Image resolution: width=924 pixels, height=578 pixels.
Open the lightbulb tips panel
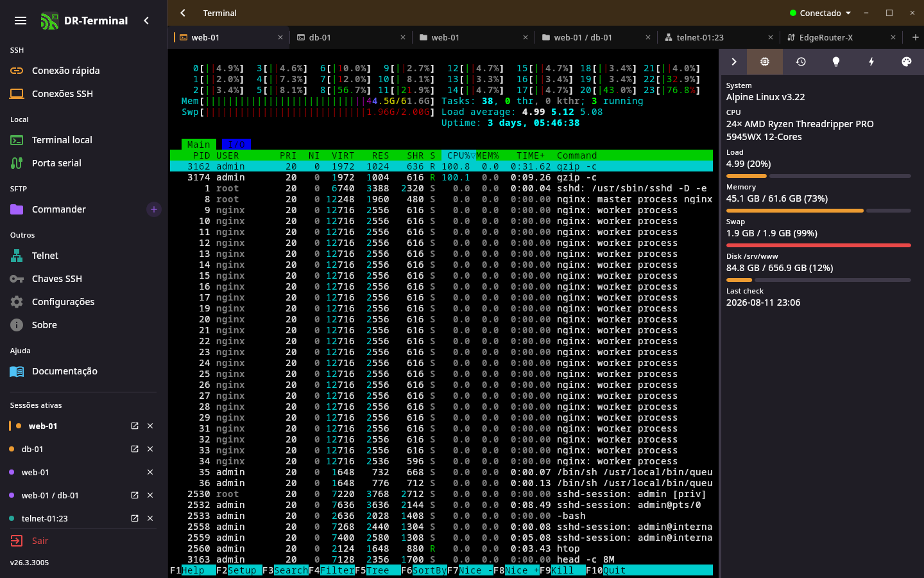click(836, 62)
